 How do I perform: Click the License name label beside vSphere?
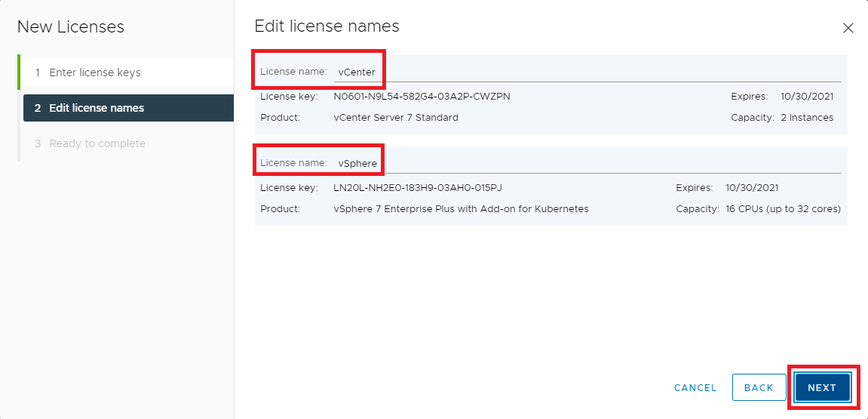tap(293, 163)
